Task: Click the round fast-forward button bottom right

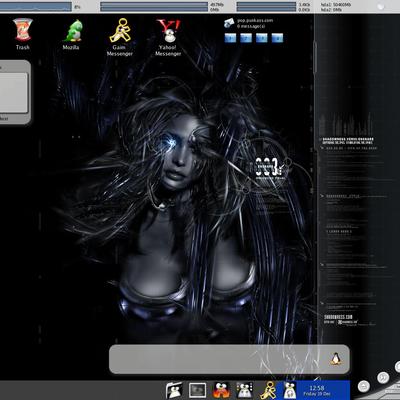Action: tap(383, 378)
